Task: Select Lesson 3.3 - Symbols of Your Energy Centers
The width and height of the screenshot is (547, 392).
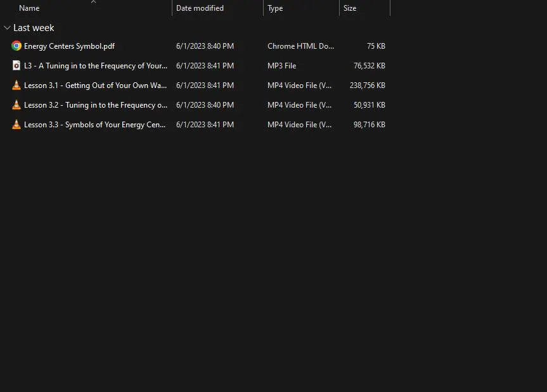Action: pyautogui.click(x=95, y=125)
